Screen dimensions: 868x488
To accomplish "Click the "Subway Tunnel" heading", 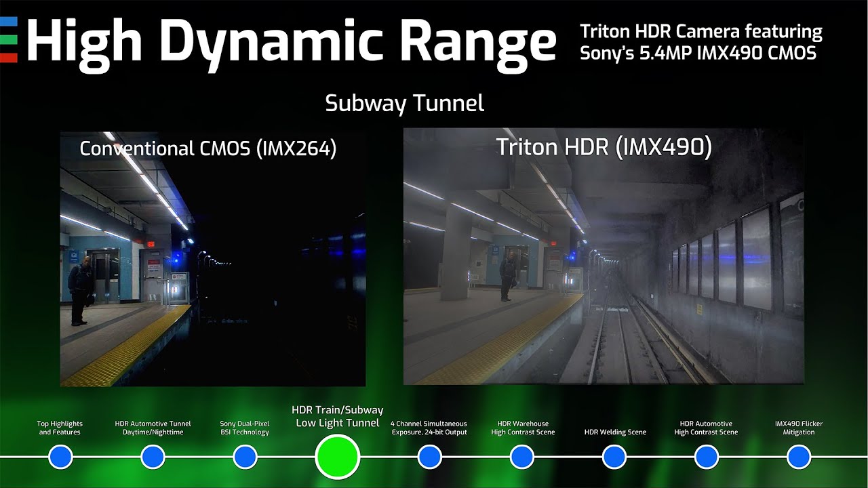I will tap(405, 104).
